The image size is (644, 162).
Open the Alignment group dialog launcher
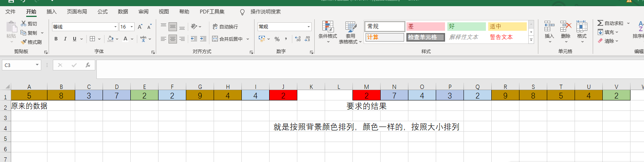(251, 52)
